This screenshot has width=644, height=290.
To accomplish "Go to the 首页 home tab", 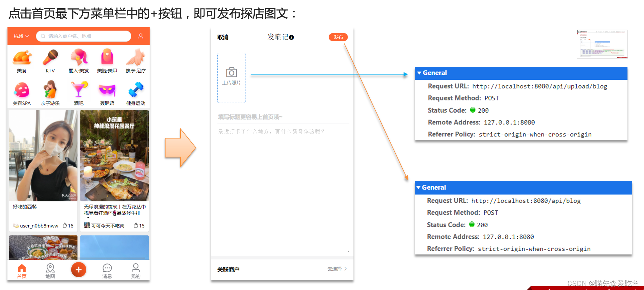I will 22,271.
